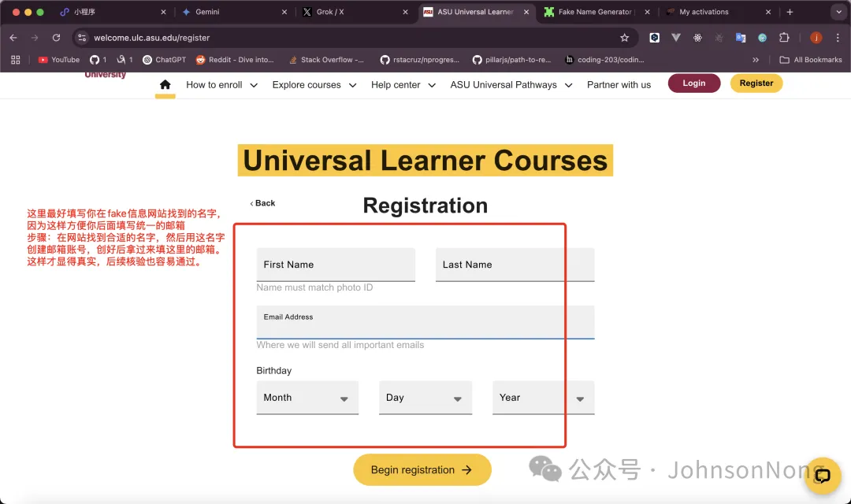Screen dimensions: 851x504
Task: Open new tab with plus icon
Action: (790, 12)
